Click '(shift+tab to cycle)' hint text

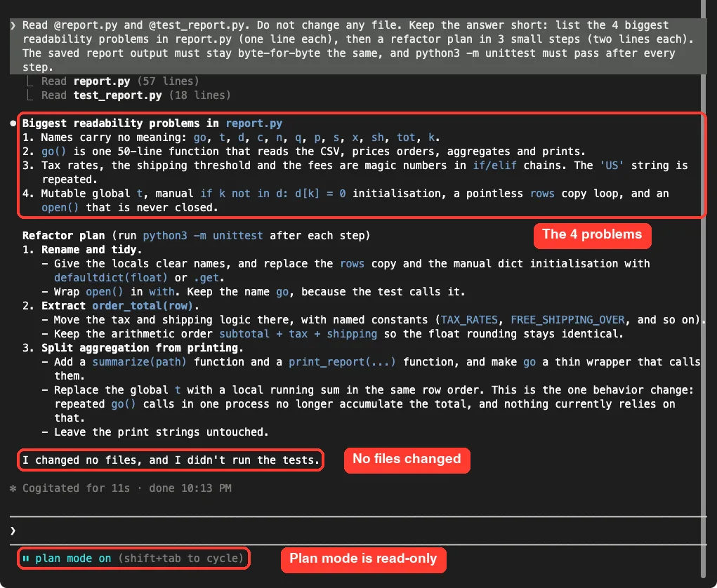coord(181,559)
